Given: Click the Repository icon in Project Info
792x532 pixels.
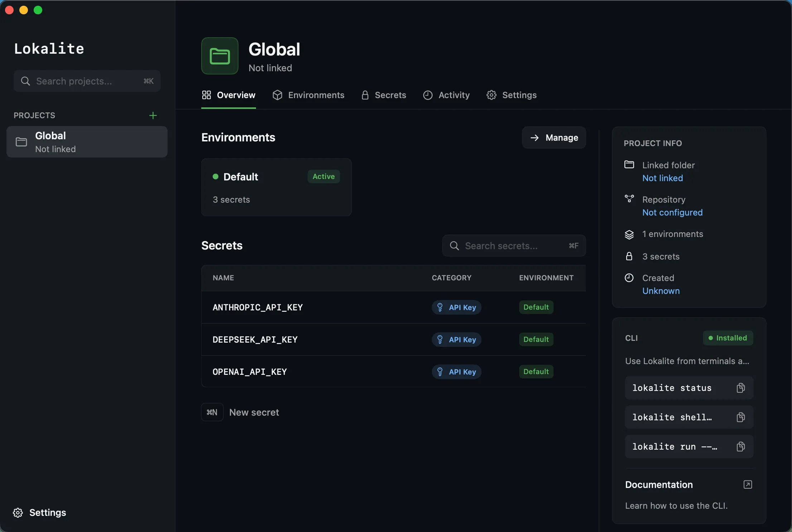Looking at the screenshot, I should [x=629, y=199].
